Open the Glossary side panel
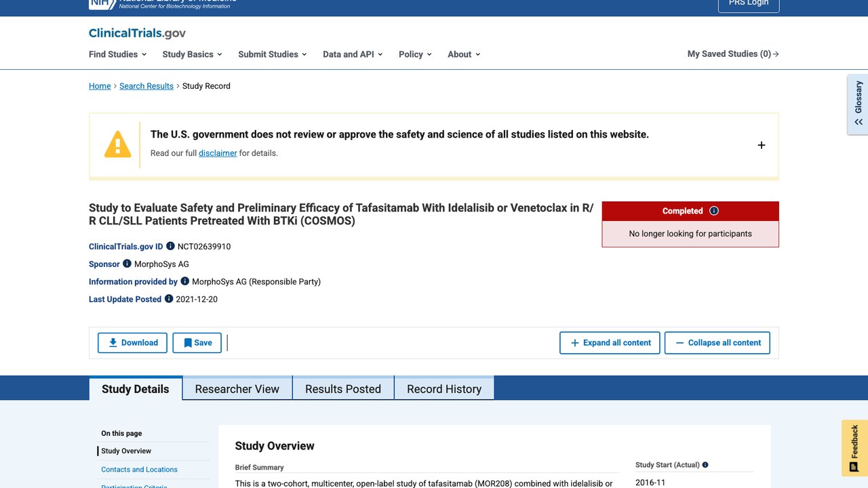Screen dimensions: 868x488 [858, 105]
